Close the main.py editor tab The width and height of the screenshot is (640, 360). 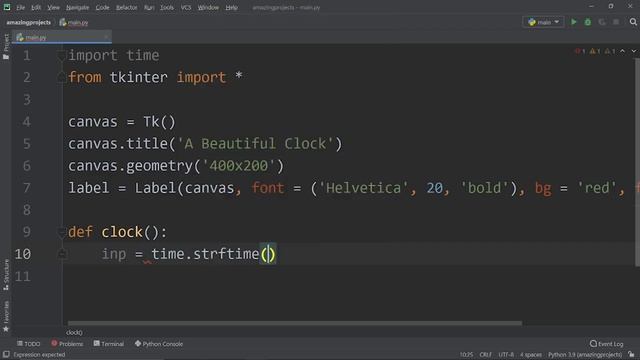click(x=107, y=38)
